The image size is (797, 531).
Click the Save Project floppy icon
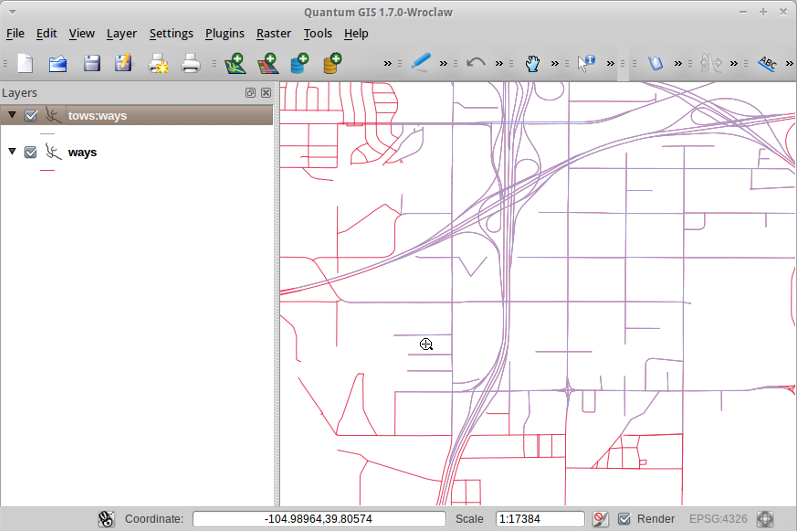[91, 63]
